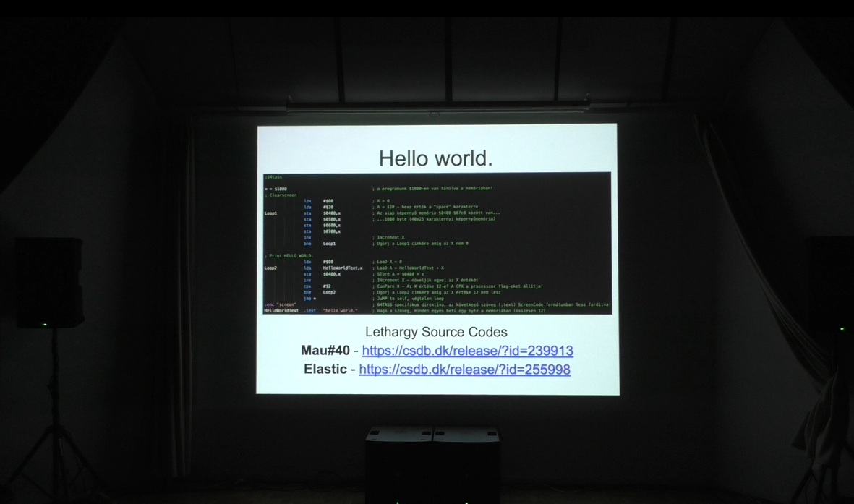The width and height of the screenshot is (854, 504).
Task: Click the 'Loop1' label in left column
Action: [x=270, y=213]
